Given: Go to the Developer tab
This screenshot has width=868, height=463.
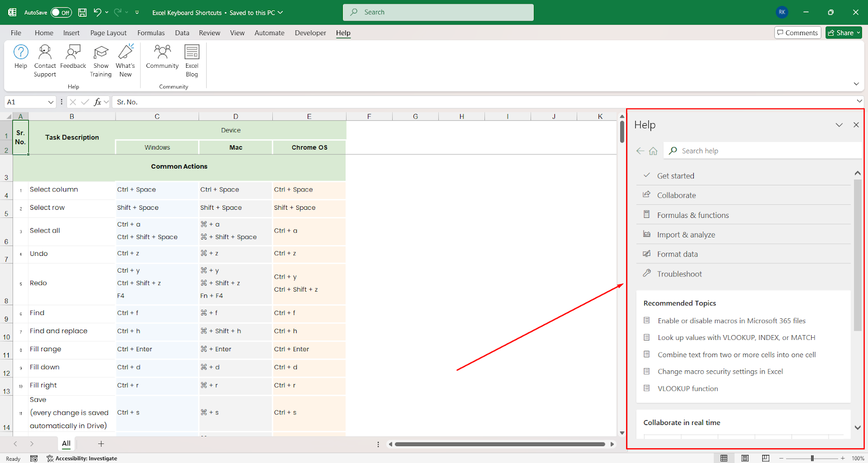Looking at the screenshot, I should pos(310,33).
